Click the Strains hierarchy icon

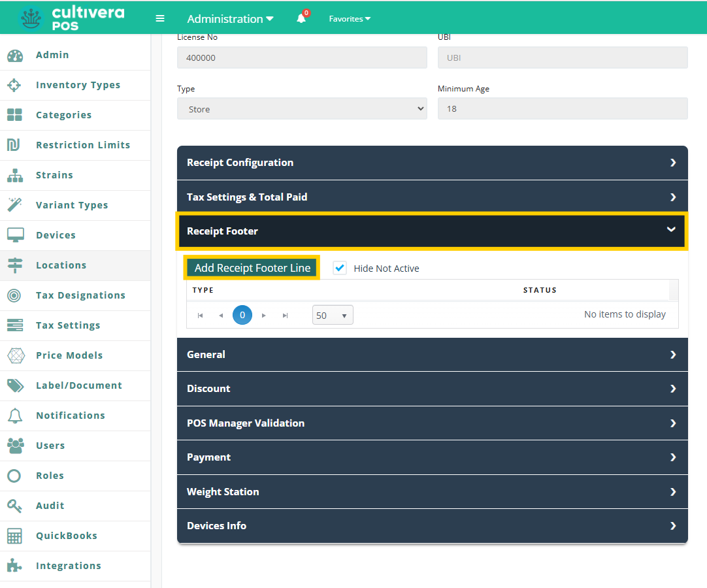click(x=14, y=176)
